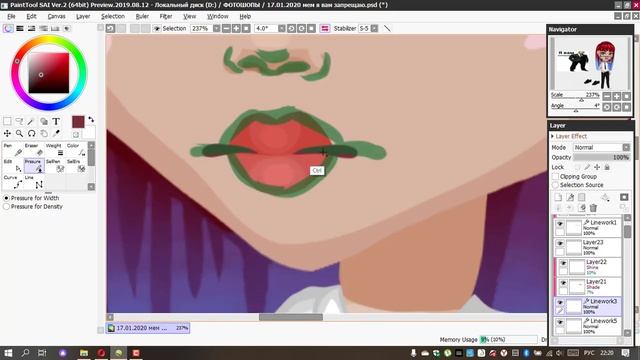640x360 pixels.
Task: Select the Magic Wand tool
Action: click(31, 121)
